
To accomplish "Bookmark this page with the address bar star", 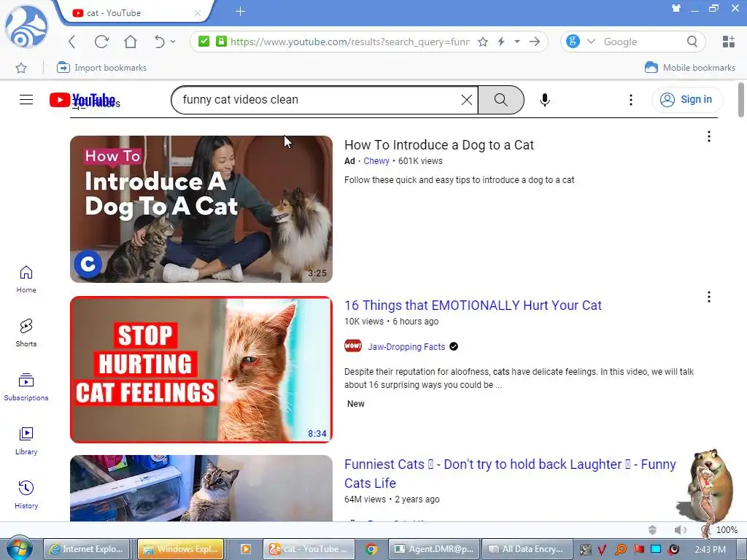I will tap(483, 42).
